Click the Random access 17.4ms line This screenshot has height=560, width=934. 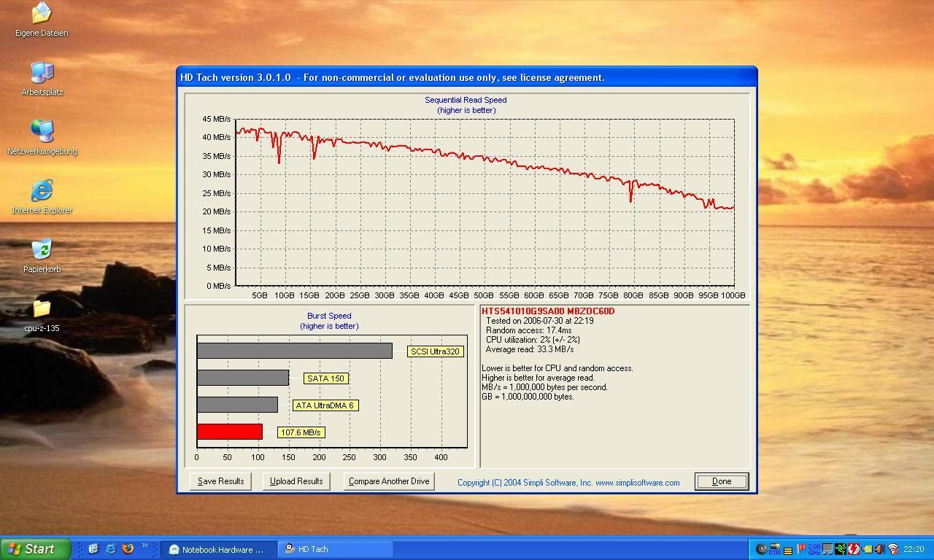coord(529,330)
